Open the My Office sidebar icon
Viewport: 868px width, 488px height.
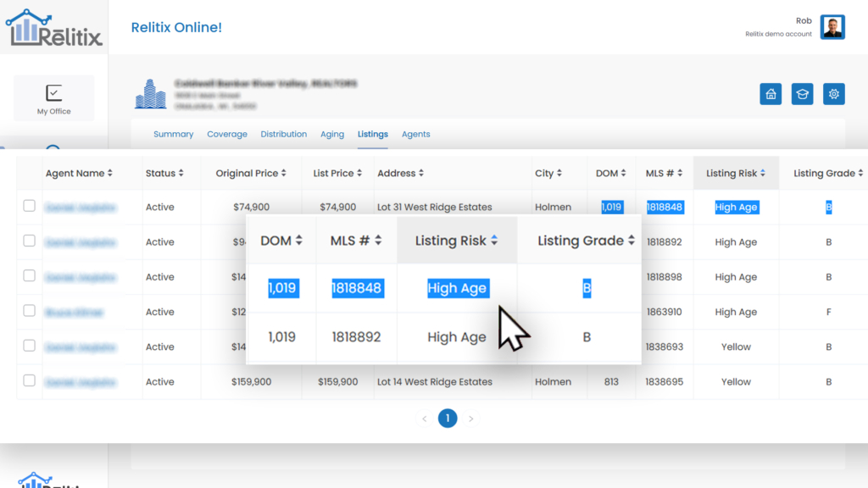coord(54,98)
